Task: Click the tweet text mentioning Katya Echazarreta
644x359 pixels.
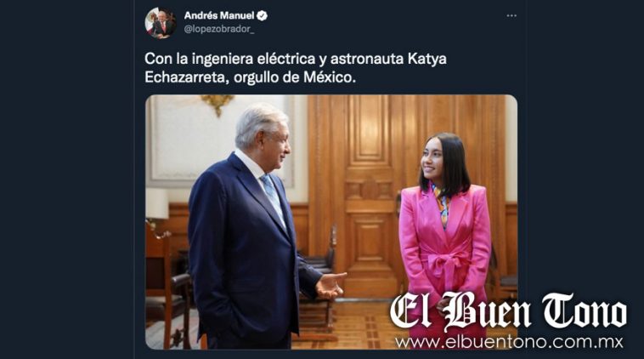Action: coord(296,68)
